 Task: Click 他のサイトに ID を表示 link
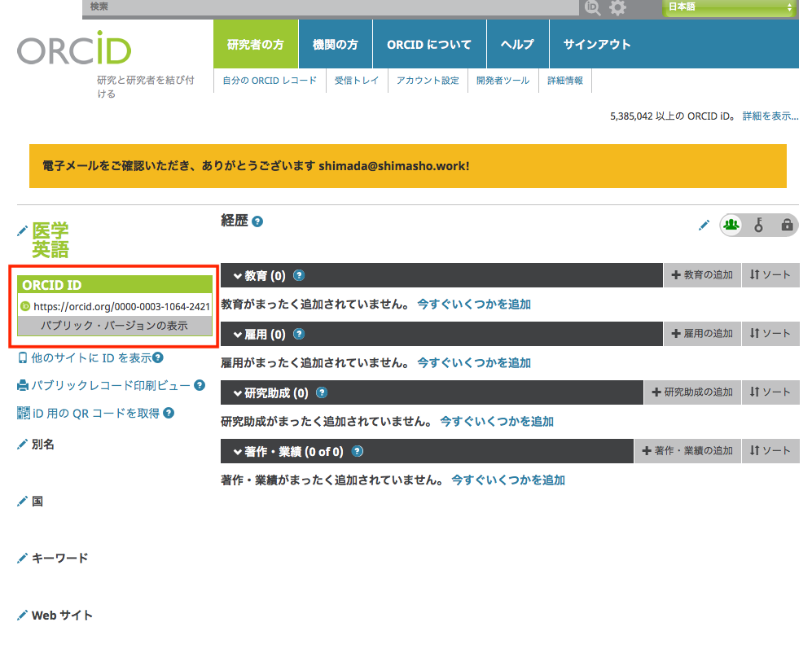tap(91, 357)
